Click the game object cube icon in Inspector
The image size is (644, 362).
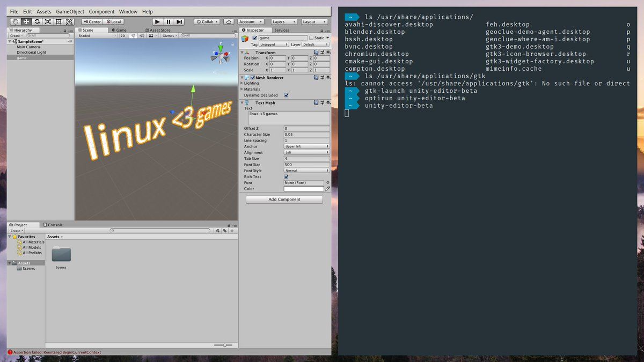(245, 39)
